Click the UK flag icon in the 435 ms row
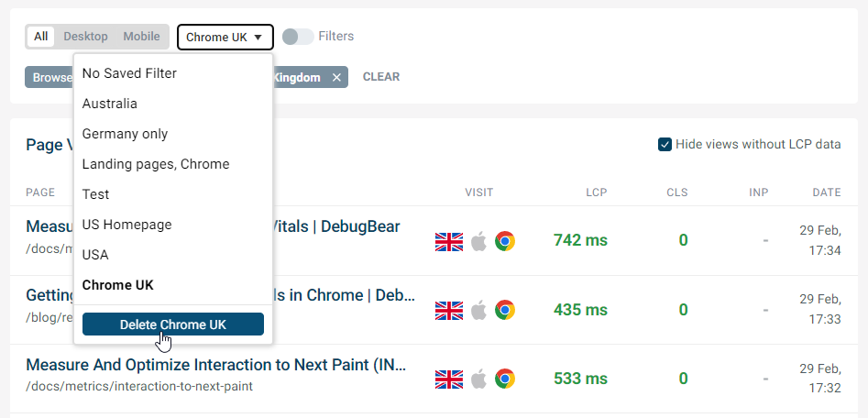The width and height of the screenshot is (868, 418). click(449, 310)
